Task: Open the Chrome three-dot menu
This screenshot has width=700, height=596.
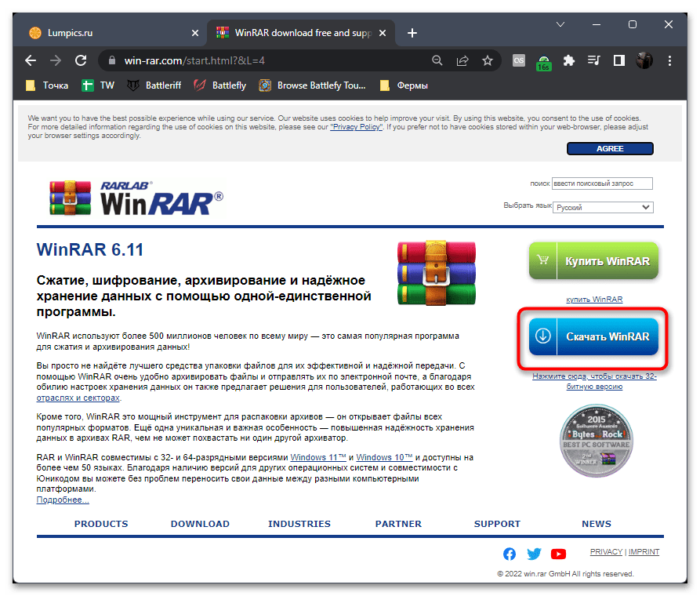Action: click(669, 60)
